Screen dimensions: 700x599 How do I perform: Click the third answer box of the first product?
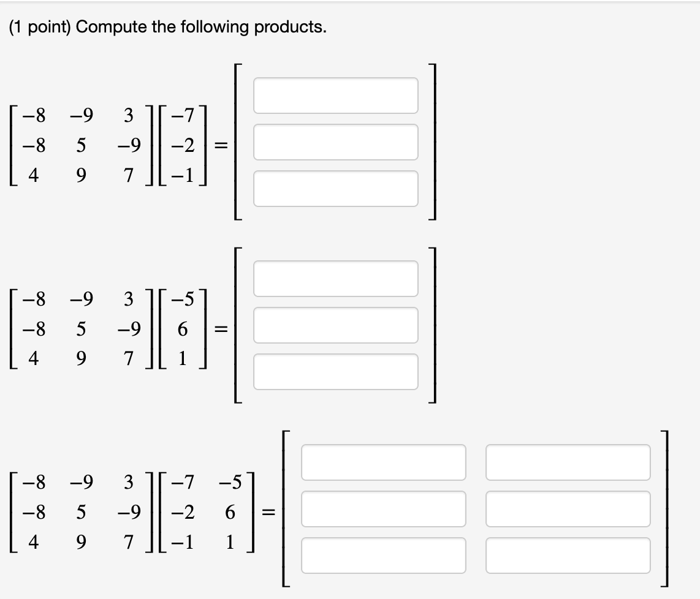(336, 190)
